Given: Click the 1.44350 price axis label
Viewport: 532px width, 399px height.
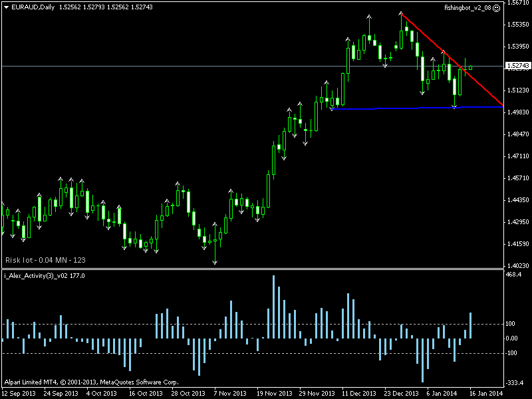Looking at the screenshot, I should [518, 200].
